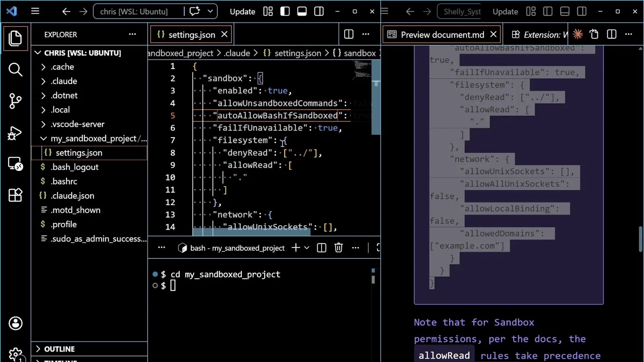The width and height of the screenshot is (644, 362).
Task: Open Explorer panel more actions
Action: click(132, 34)
